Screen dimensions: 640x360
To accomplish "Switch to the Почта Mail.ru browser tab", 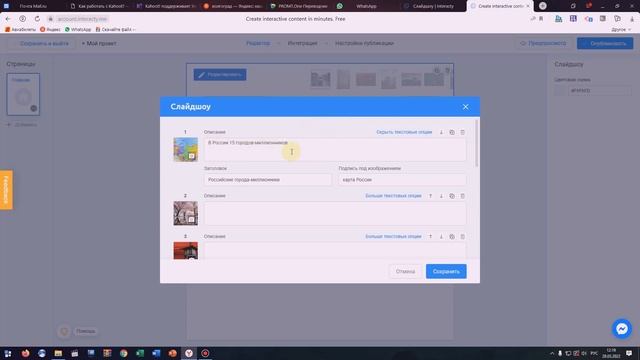I will [x=33, y=6].
